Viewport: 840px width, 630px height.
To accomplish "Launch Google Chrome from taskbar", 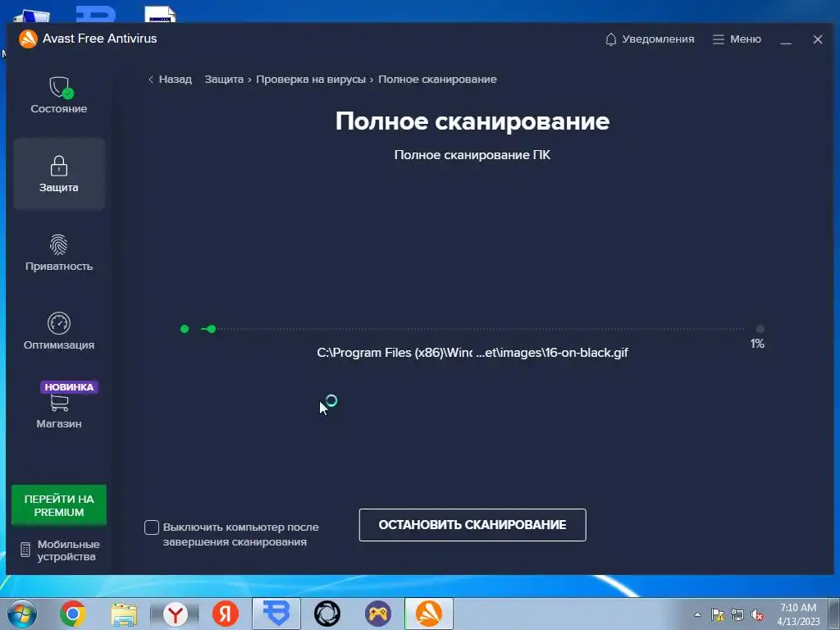I will tap(73, 614).
